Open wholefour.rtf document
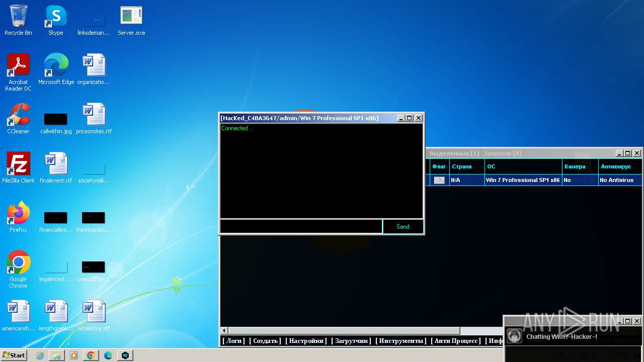Viewport: 644px width, 362px height. 94,316
